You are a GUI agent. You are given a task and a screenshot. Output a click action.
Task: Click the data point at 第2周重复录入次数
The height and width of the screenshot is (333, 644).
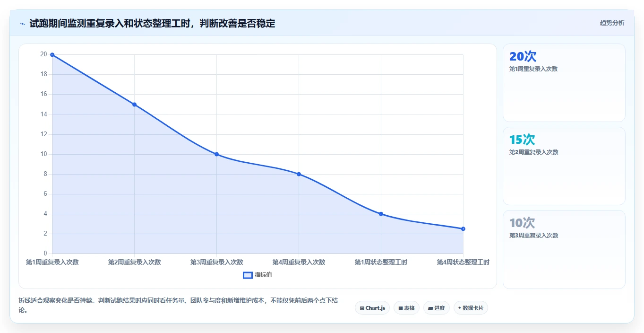tap(134, 105)
